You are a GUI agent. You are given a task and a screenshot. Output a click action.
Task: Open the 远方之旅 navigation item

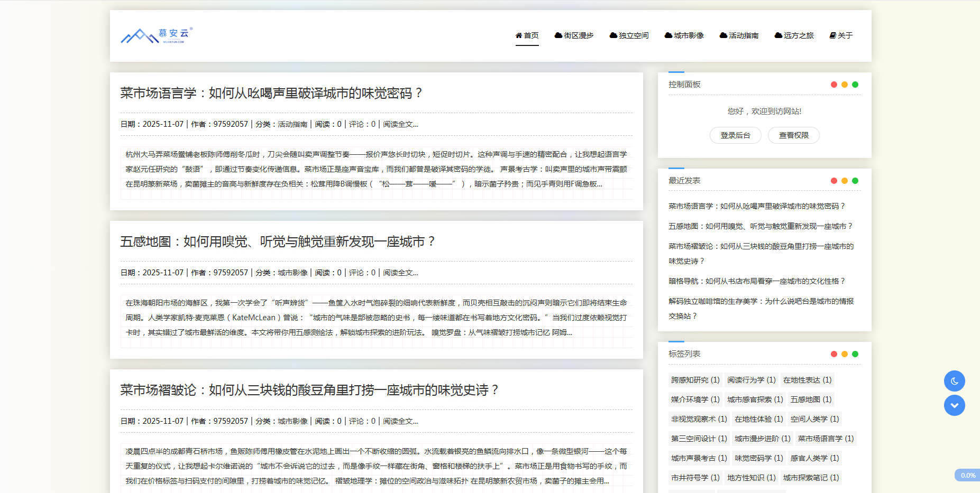click(794, 35)
